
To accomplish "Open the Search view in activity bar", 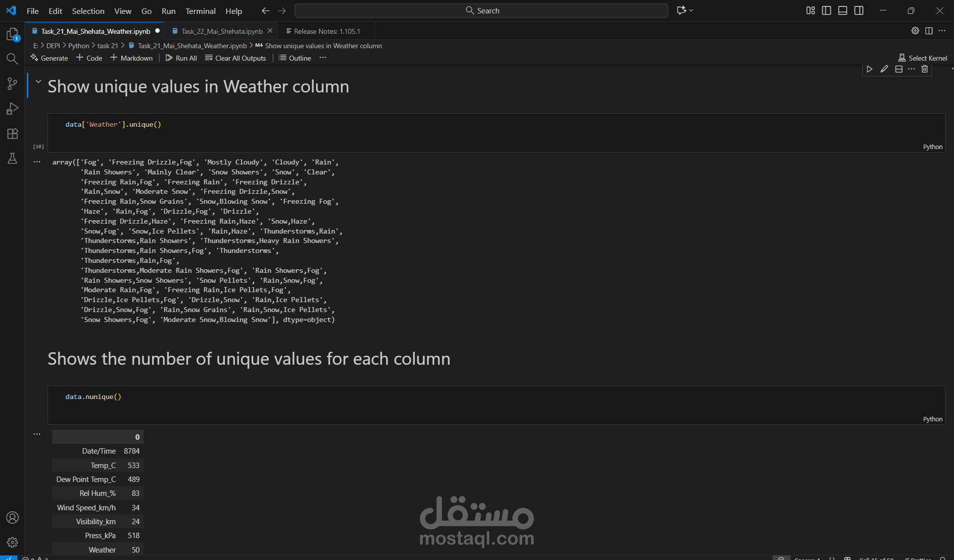I will click(x=12, y=59).
